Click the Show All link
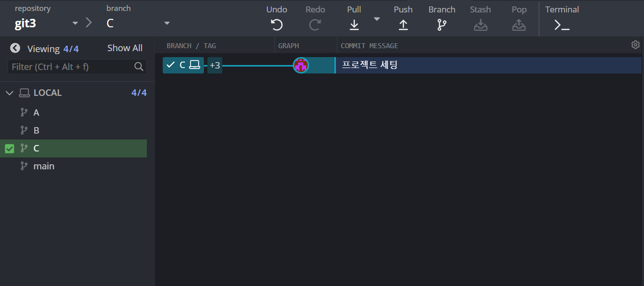 click(125, 48)
